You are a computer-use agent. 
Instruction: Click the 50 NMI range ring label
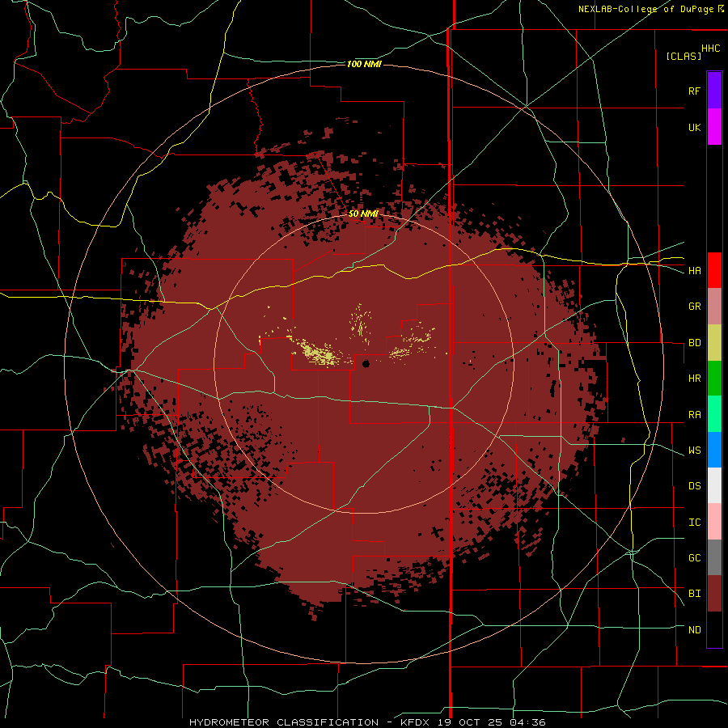coord(363,214)
